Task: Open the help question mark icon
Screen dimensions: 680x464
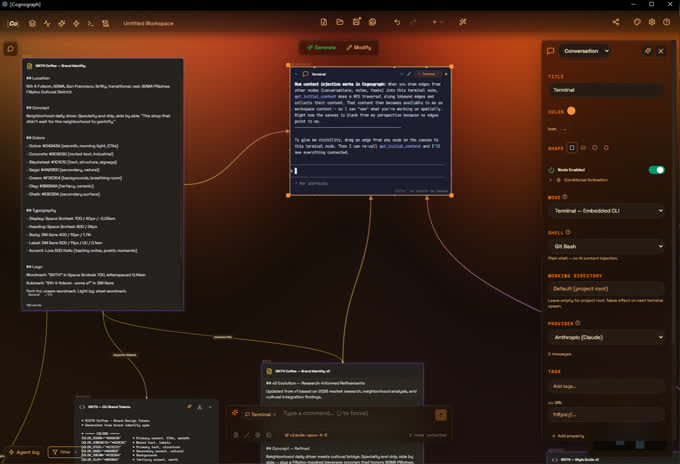Action: [x=667, y=22]
